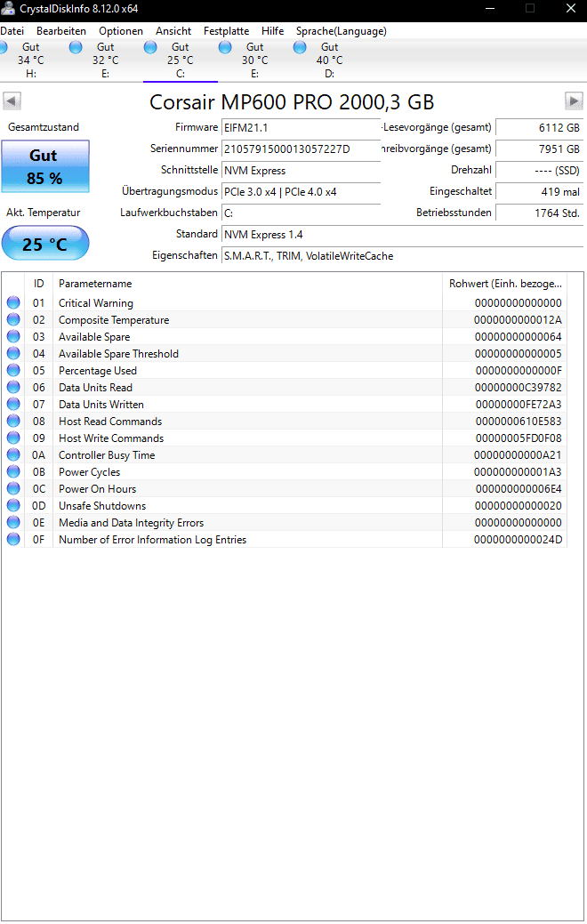Click status icon of Percentage Used row
This screenshot has width=587, height=924.
13,371
